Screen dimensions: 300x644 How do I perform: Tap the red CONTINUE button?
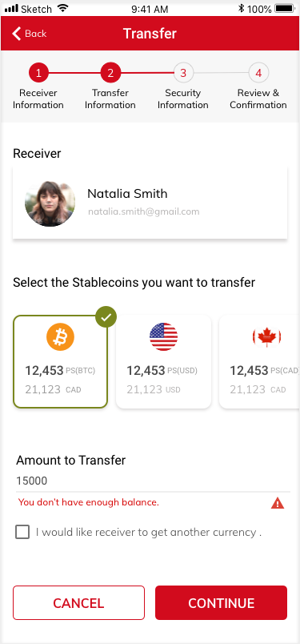(x=222, y=602)
